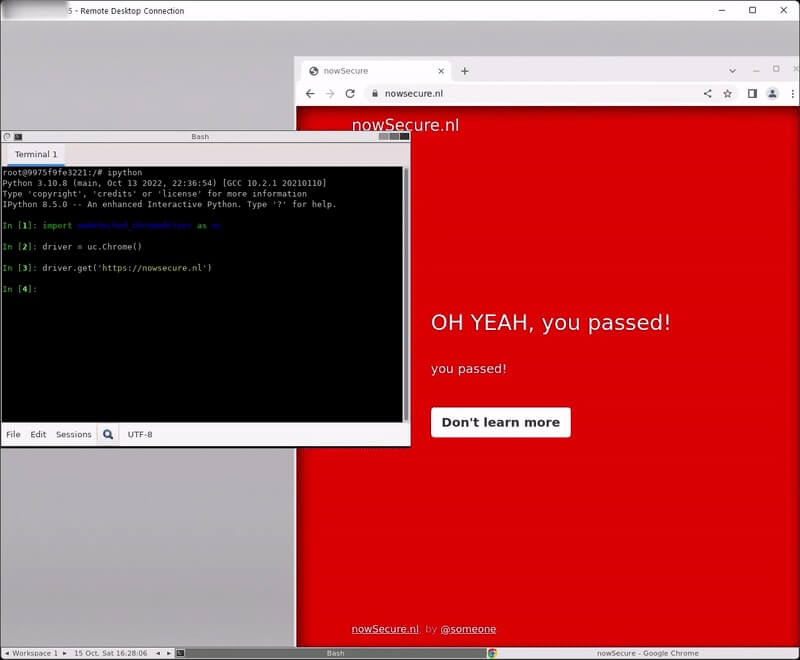Click the terminal vertical scrollbar

[406, 294]
